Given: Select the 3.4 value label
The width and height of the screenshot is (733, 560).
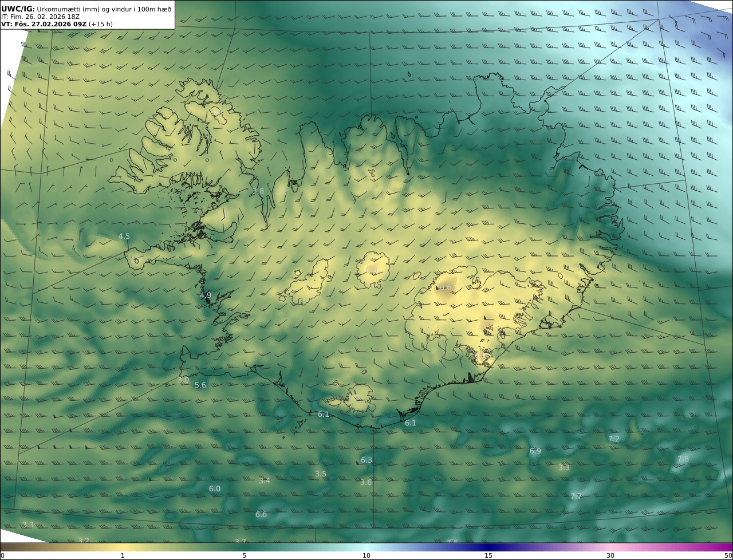Looking at the screenshot, I should pyautogui.click(x=265, y=481).
